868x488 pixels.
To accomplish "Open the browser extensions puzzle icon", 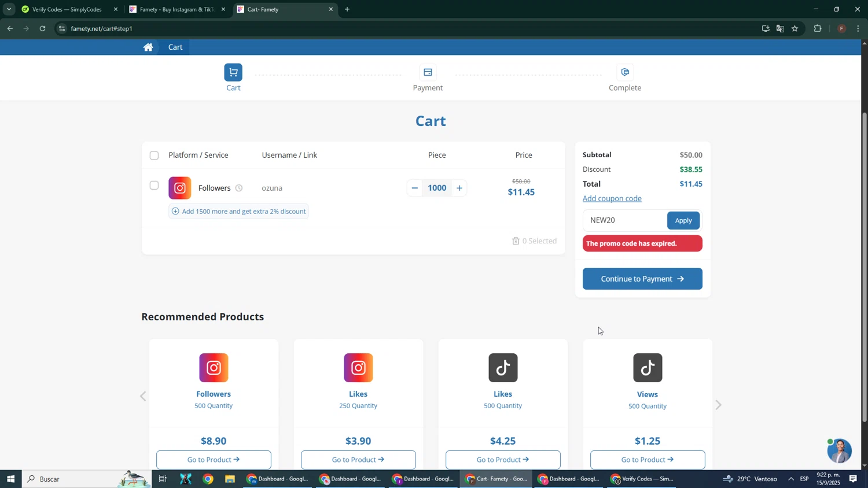I will click(818, 28).
